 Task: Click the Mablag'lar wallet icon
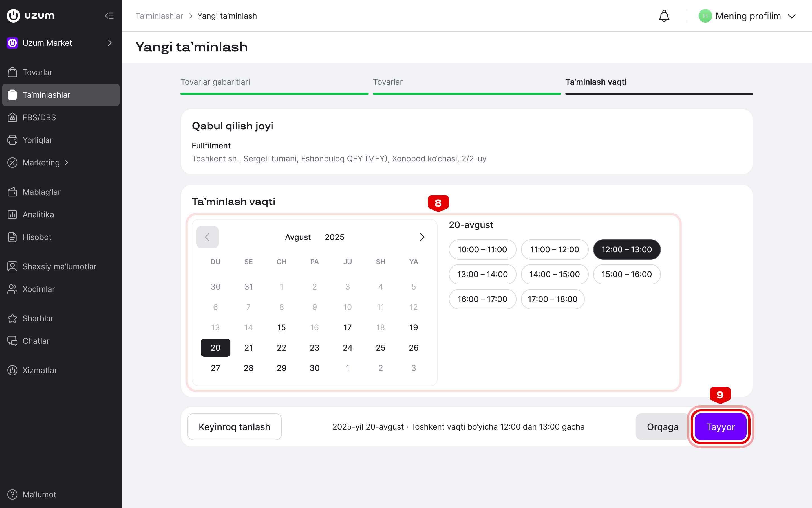coord(12,192)
